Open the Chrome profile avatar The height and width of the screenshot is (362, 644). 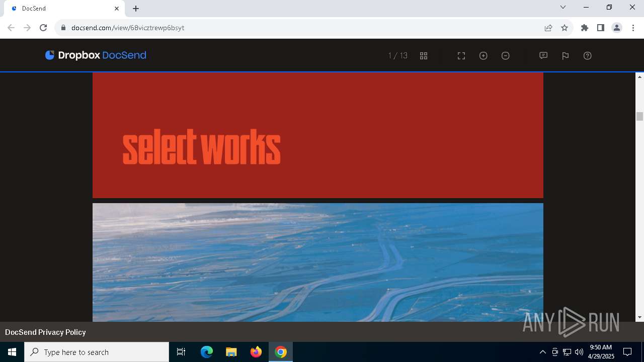click(617, 28)
